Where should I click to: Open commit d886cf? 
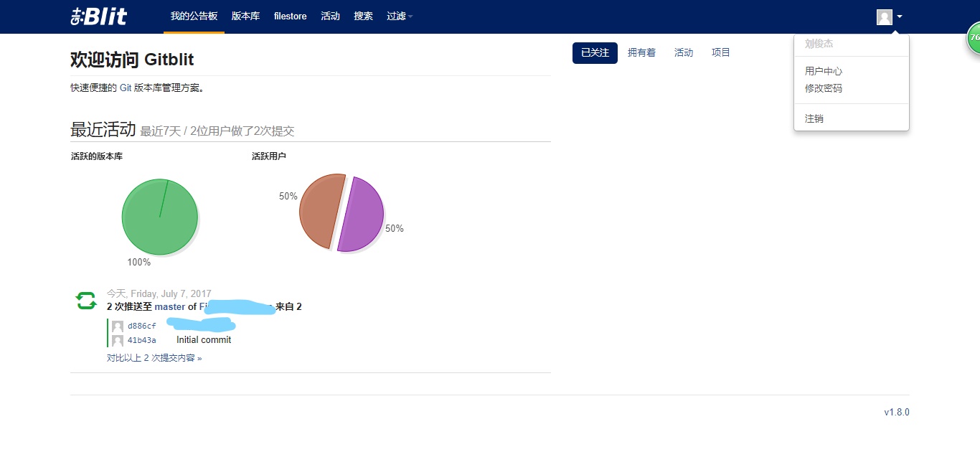point(142,326)
